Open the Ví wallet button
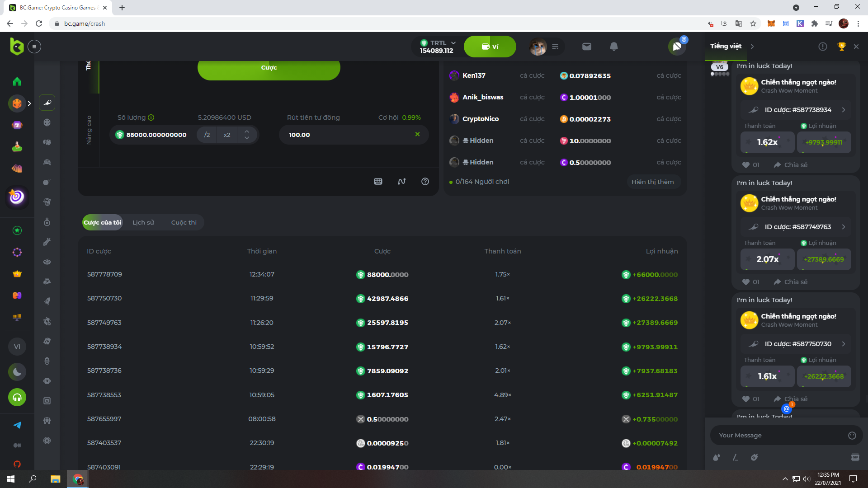 (x=490, y=47)
